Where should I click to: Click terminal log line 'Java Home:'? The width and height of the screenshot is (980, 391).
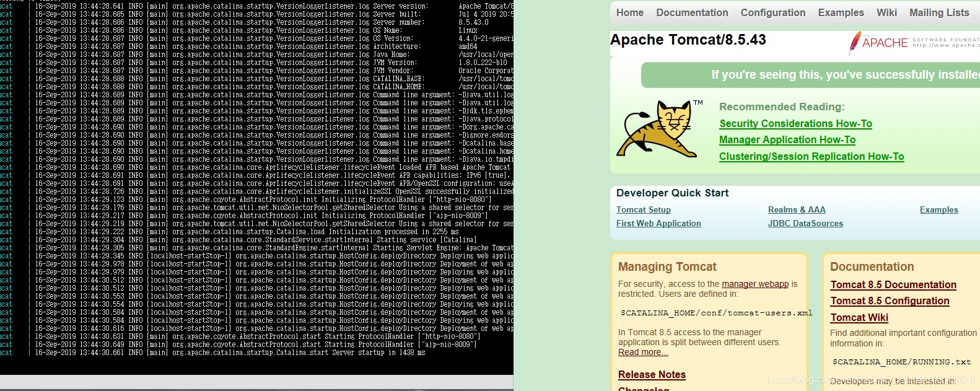pyautogui.click(x=274, y=55)
